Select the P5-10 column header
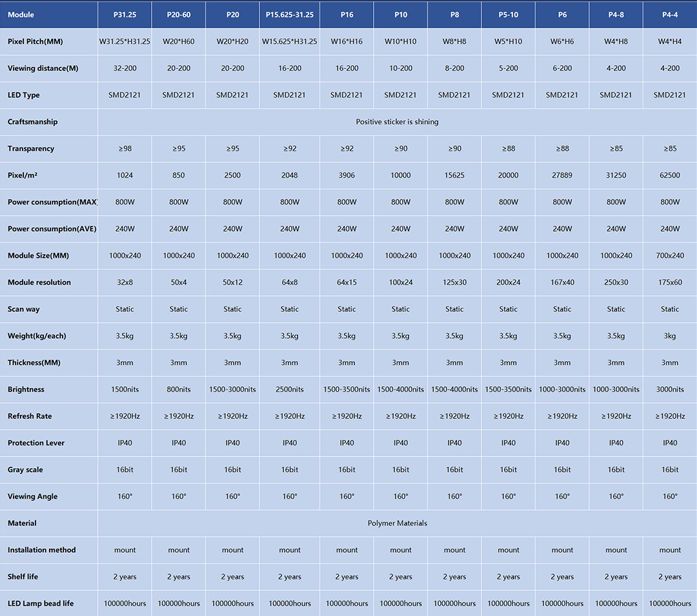Viewport: 697px width, 616px height. point(508,15)
